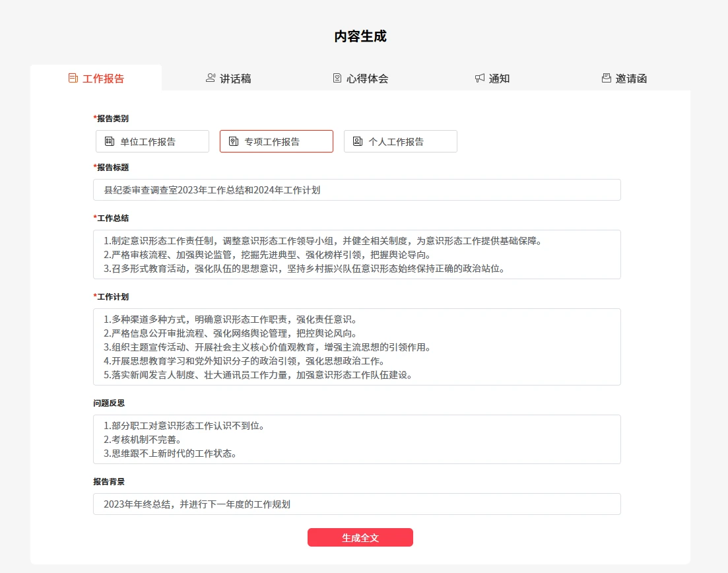Click the 报告标题 input field
728x573 pixels.
(356, 190)
